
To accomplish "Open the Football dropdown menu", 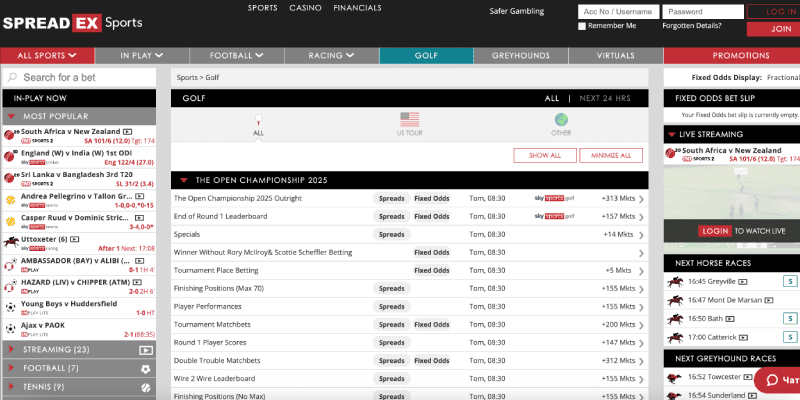I will 237,56.
